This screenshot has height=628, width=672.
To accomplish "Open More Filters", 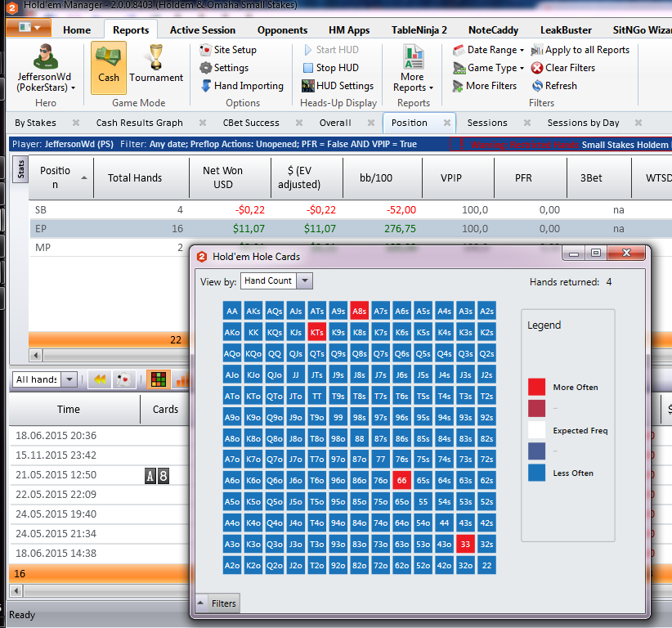I will 485,86.
